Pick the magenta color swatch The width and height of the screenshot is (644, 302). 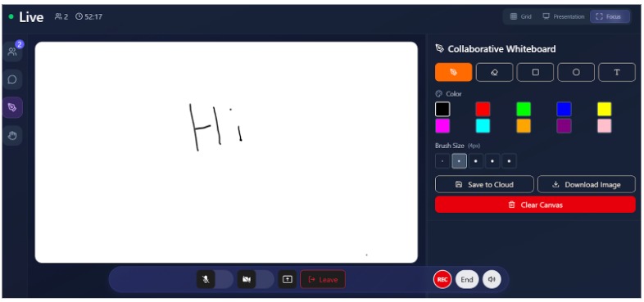(x=442, y=126)
